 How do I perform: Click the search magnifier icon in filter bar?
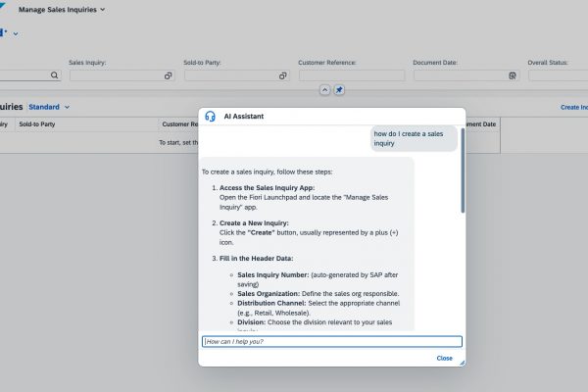pos(54,75)
